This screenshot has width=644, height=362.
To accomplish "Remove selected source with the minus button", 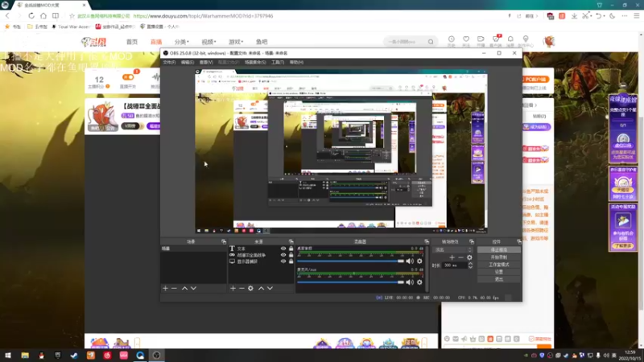I will [242, 289].
